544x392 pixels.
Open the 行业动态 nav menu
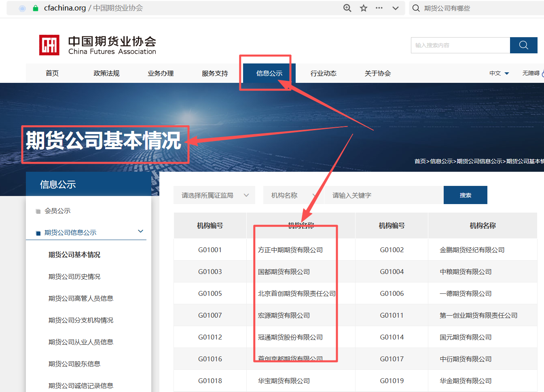(324, 73)
